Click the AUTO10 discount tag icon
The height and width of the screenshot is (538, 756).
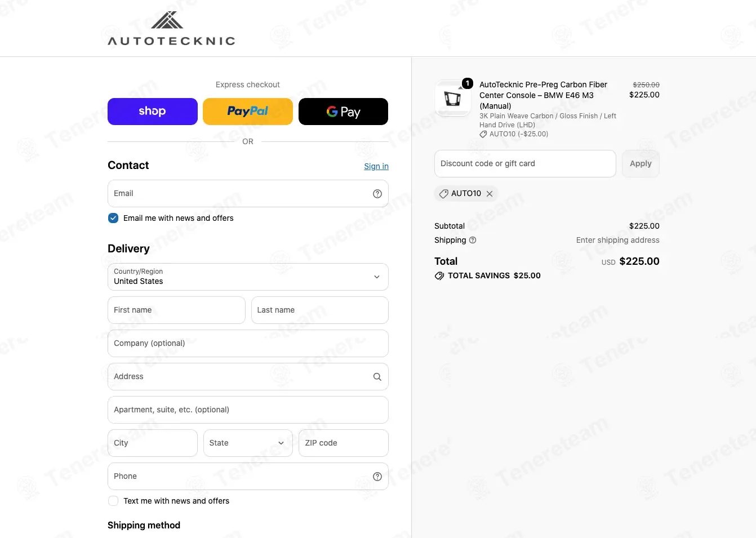444,194
